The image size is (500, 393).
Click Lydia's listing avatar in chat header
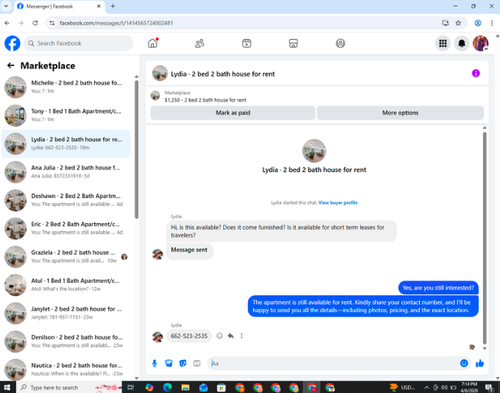pyautogui.click(x=160, y=73)
